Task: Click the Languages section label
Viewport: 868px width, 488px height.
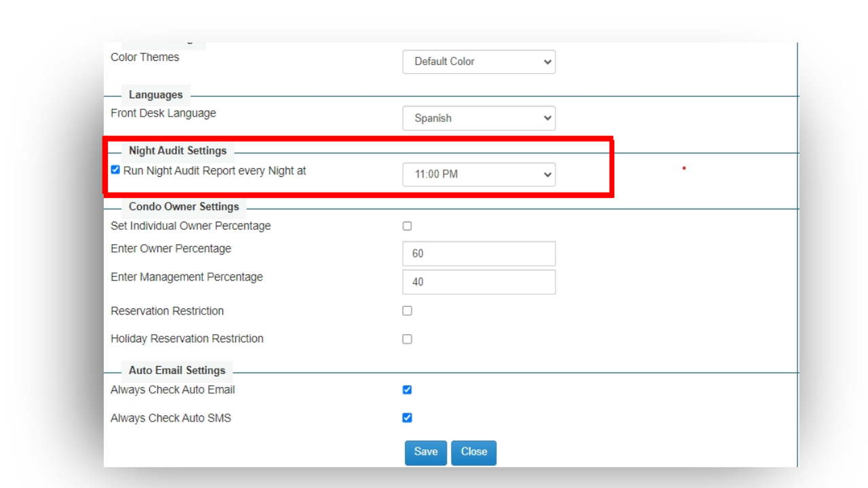Action: 156,95
